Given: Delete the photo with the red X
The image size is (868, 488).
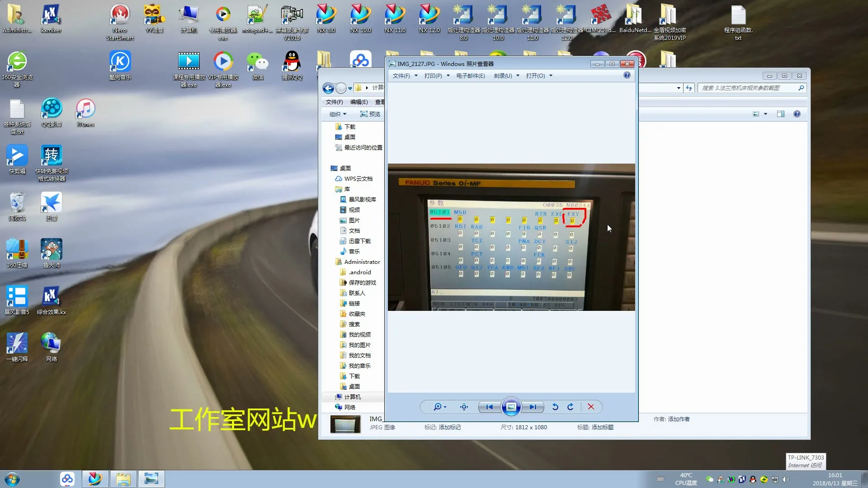Looking at the screenshot, I should (591, 407).
